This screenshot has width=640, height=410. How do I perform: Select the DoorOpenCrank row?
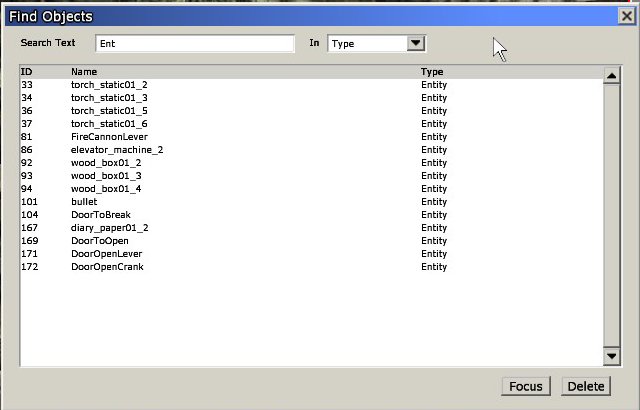click(x=107, y=267)
